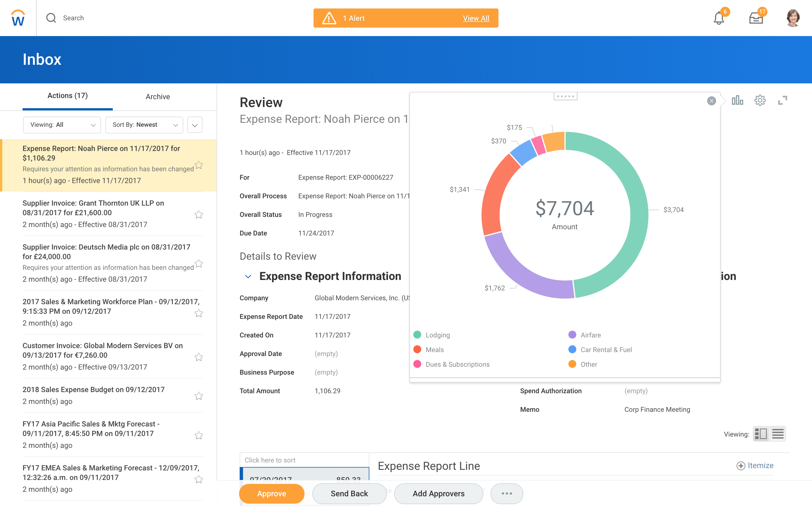Viewport: 812px width, 507px height.
Task: Open the notifications bell
Action: (718, 18)
